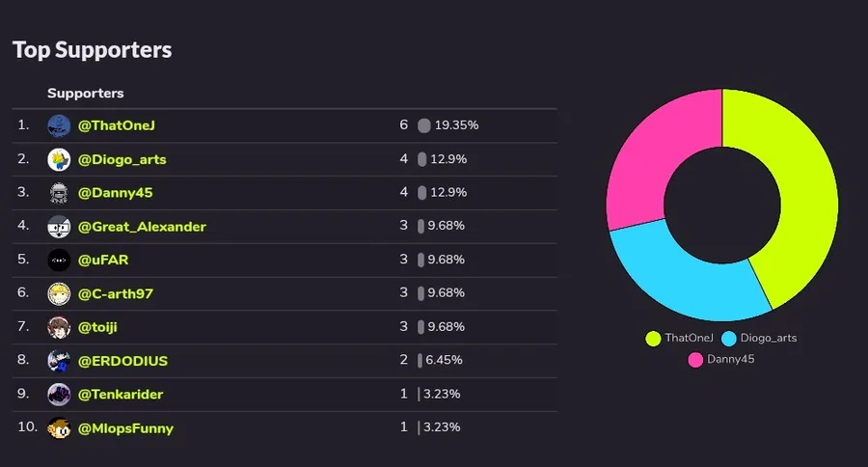Click ThatOneJ's avatar icon
The width and height of the screenshot is (868, 467).
tap(59, 125)
